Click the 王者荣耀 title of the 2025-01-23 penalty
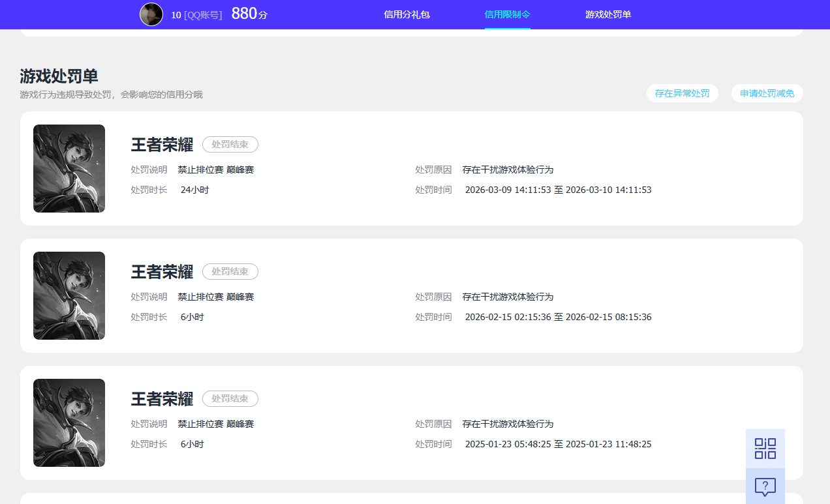The height and width of the screenshot is (504, 830). click(162, 399)
